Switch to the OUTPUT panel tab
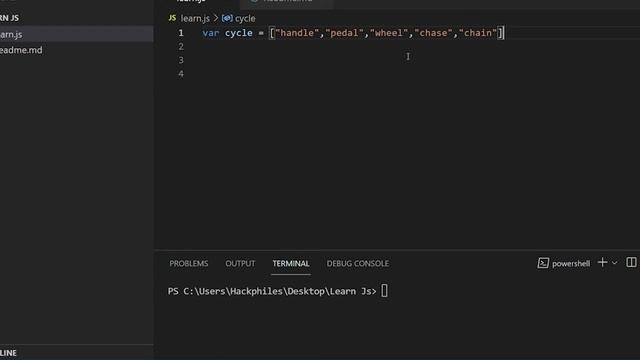The width and height of the screenshot is (640, 360). (240, 264)
